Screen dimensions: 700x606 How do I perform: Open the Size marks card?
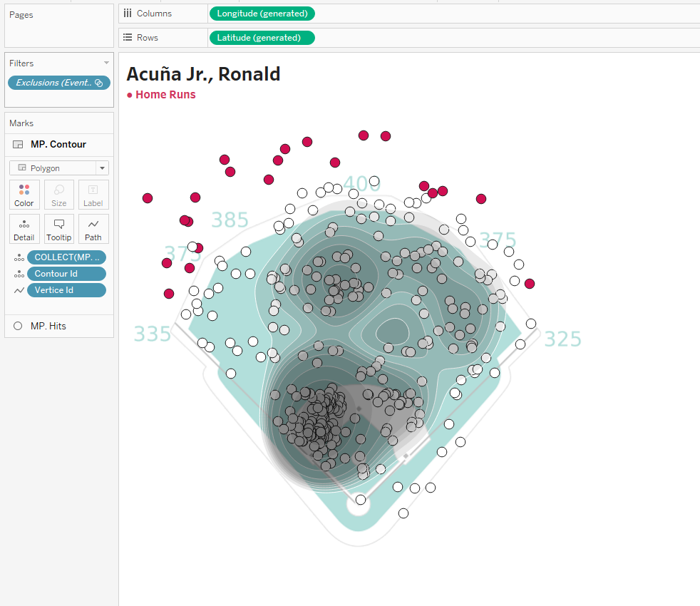pyautogui.click(x=59, y=195)
